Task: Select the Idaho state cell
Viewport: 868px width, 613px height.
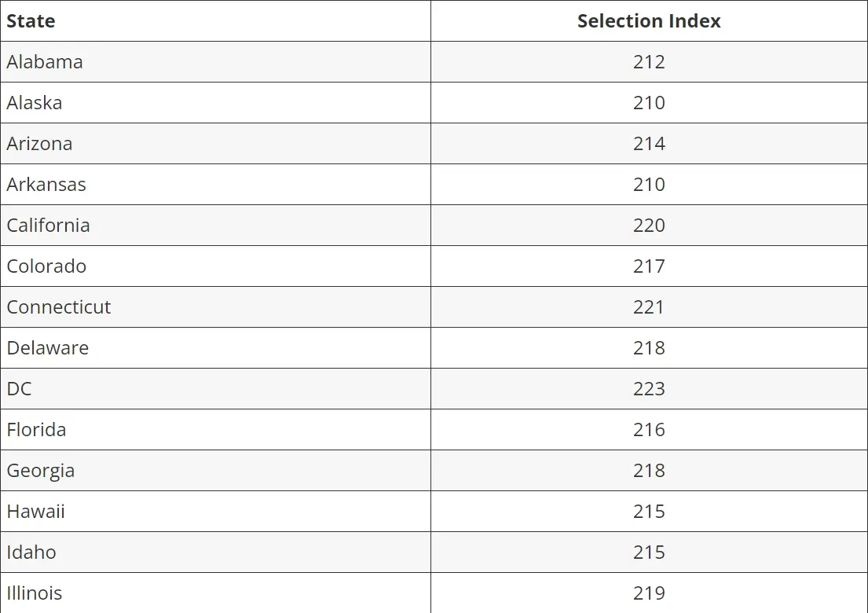Action: click(x=31, y=552)
